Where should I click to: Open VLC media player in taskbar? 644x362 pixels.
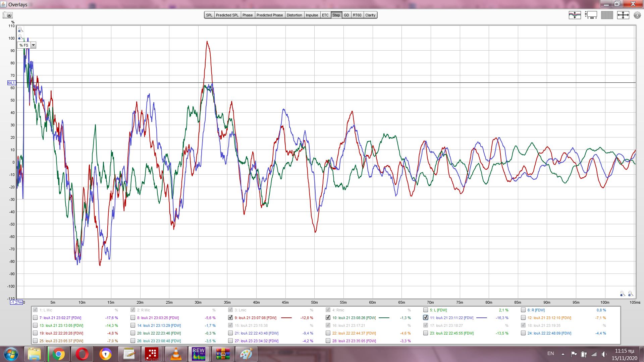(175, 354)
